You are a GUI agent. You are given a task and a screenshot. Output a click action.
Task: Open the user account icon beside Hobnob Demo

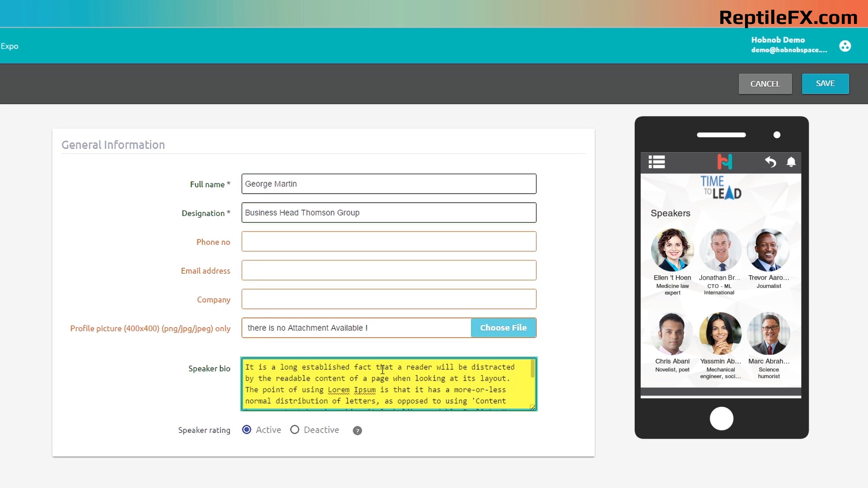[844, 46]
